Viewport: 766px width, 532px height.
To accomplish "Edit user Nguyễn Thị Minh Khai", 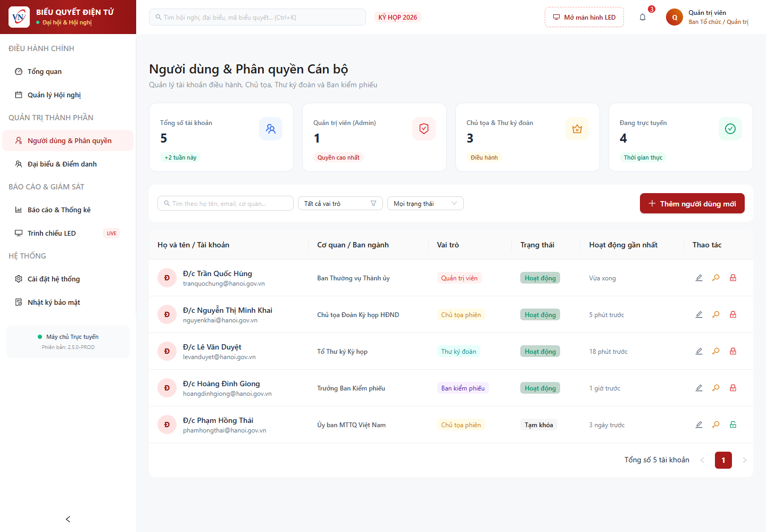I will (x=699, y=314).
